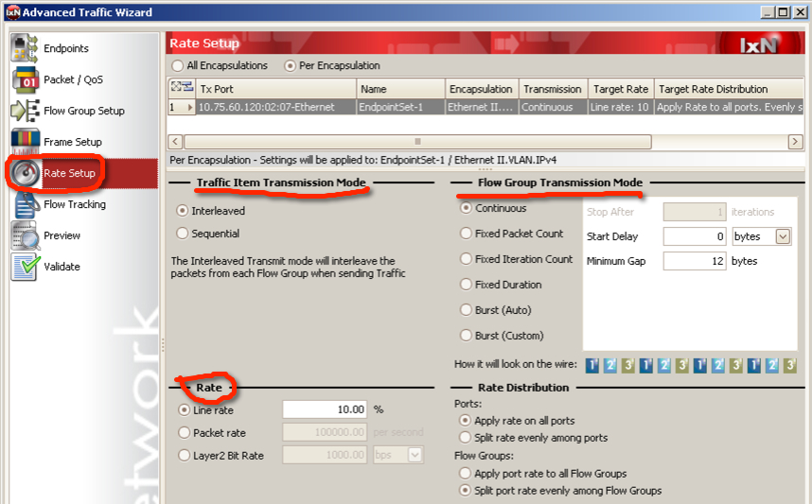
Task: Select All Encapsulations option
Action: (178, 65)
